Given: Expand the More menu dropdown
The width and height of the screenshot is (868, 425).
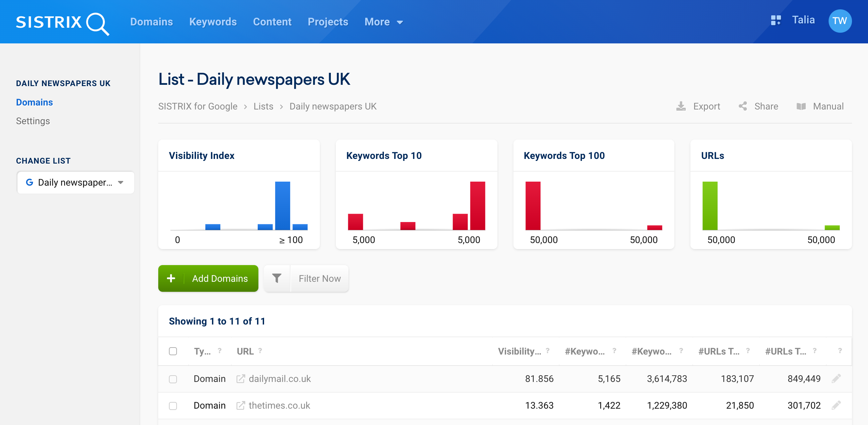Looking at the screenshot, I should pos(384,22).
